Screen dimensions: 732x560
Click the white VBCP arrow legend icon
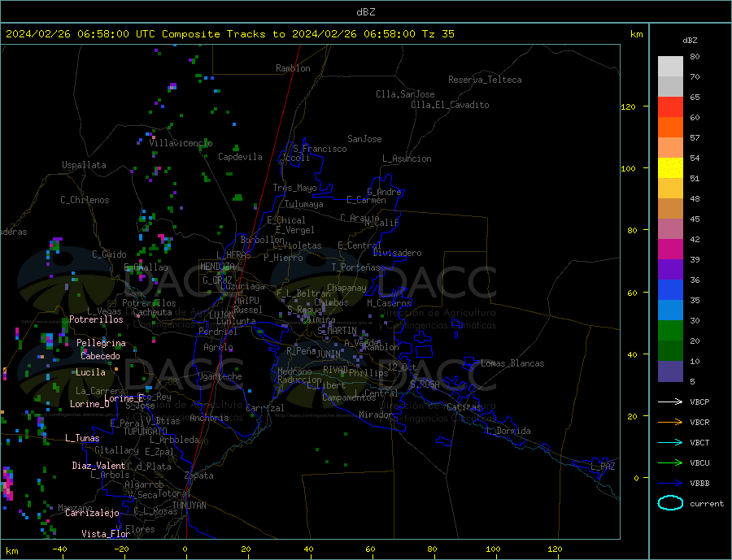coord(670,402)
